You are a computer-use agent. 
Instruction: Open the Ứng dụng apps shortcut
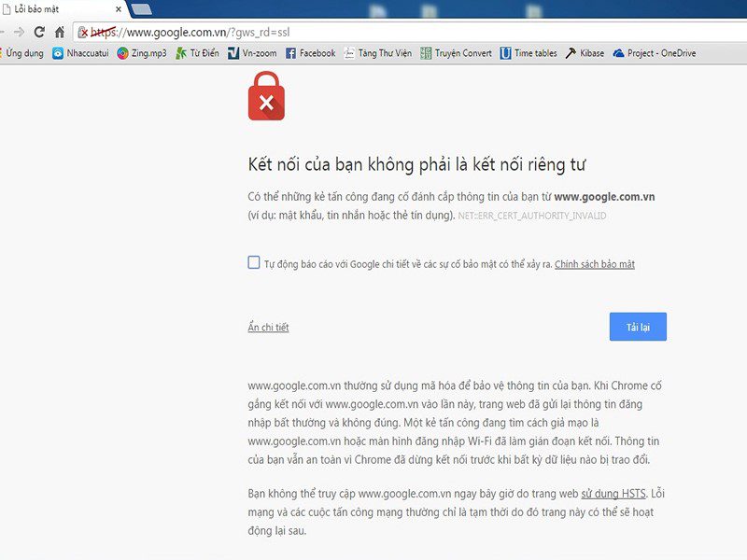coord(22,53)
